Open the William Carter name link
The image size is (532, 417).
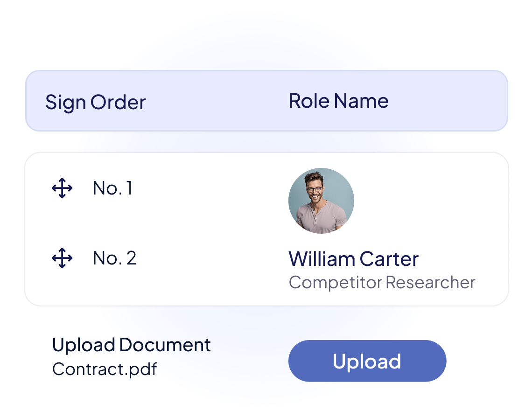tap(353, 258)
